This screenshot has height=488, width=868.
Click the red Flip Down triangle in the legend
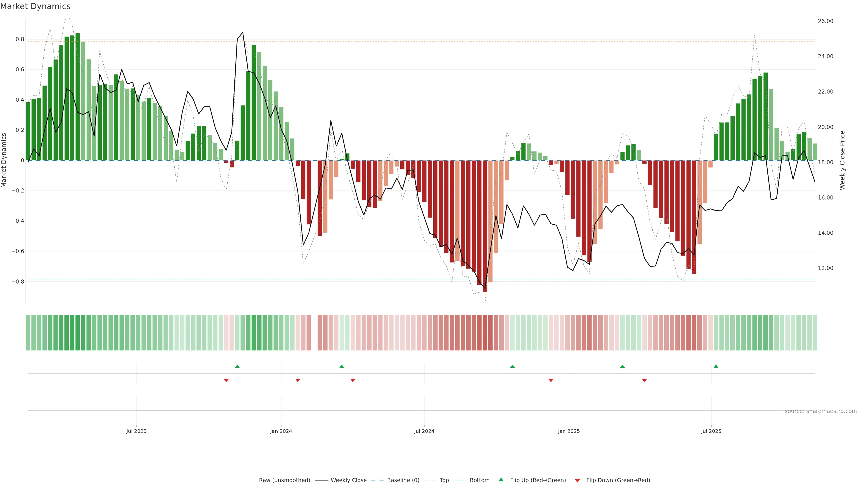click(577, 480)
